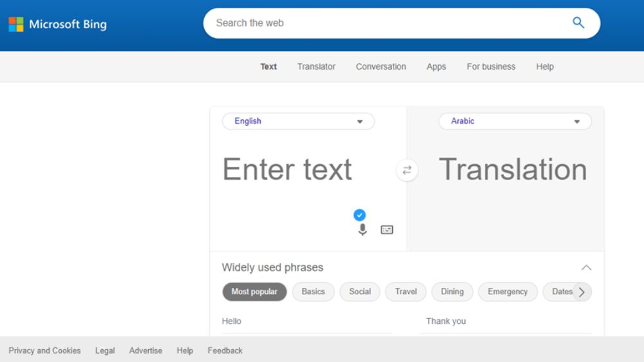The height and width of the screenshot is (362, 644).
Task: Click the search magnifier icon
Action: click(578, 23)
